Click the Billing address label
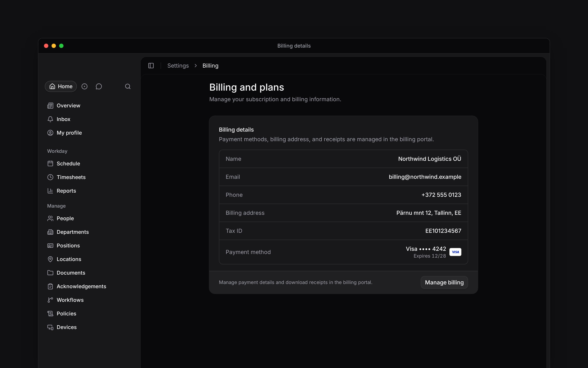Viewport: 588px width, 368px height. pyautogui.click(x=245, y=213)
